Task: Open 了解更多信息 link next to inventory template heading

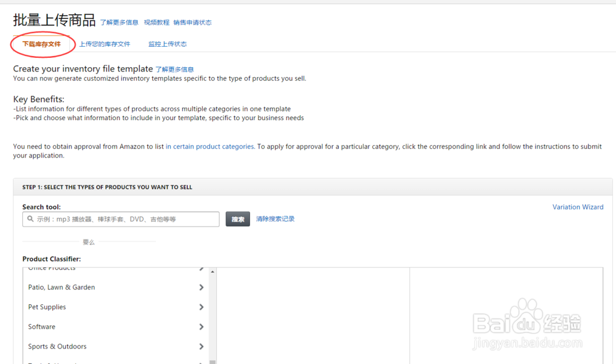Action: (x=174, y=70)
